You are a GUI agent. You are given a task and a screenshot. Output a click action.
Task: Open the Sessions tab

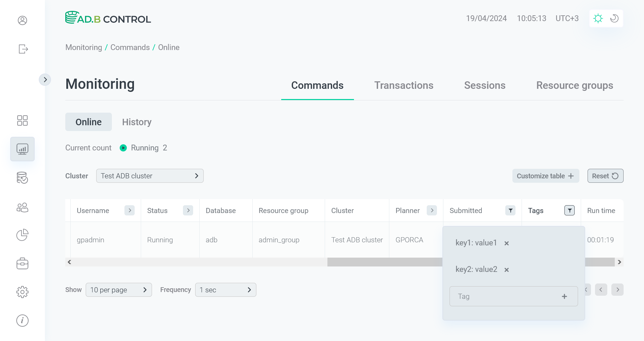pyautogui.click(x=485, y=85)
